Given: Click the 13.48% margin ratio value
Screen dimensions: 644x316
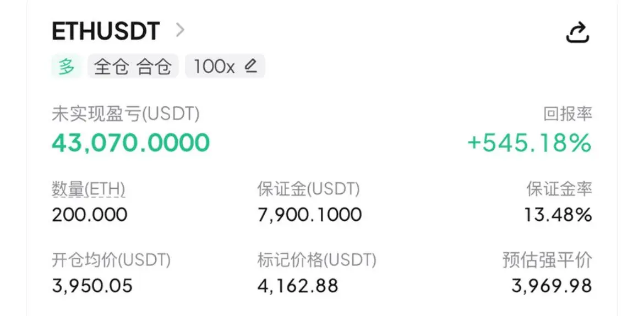Looking at the screenshot, I should click(558, 215).
